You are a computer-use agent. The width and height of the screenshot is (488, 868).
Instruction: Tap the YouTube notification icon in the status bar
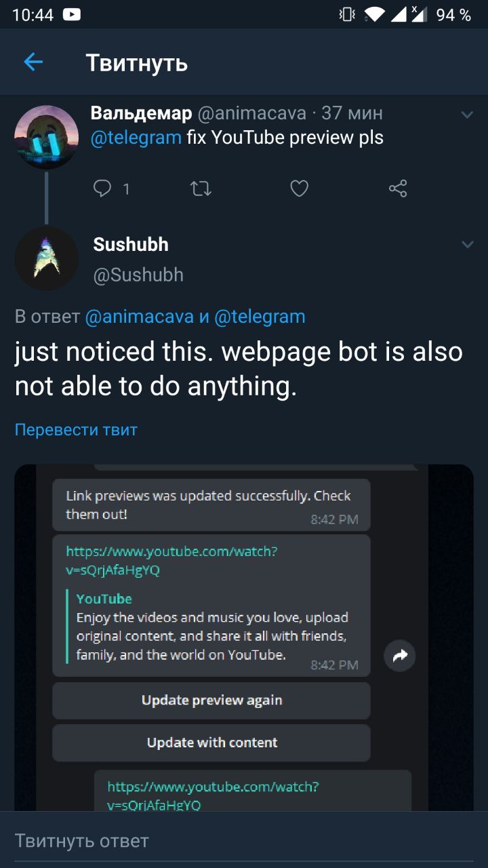[x=71, y=14]
